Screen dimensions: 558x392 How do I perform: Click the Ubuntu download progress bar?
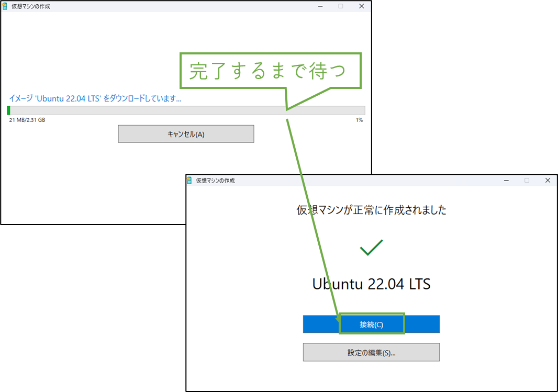point(186,110)
